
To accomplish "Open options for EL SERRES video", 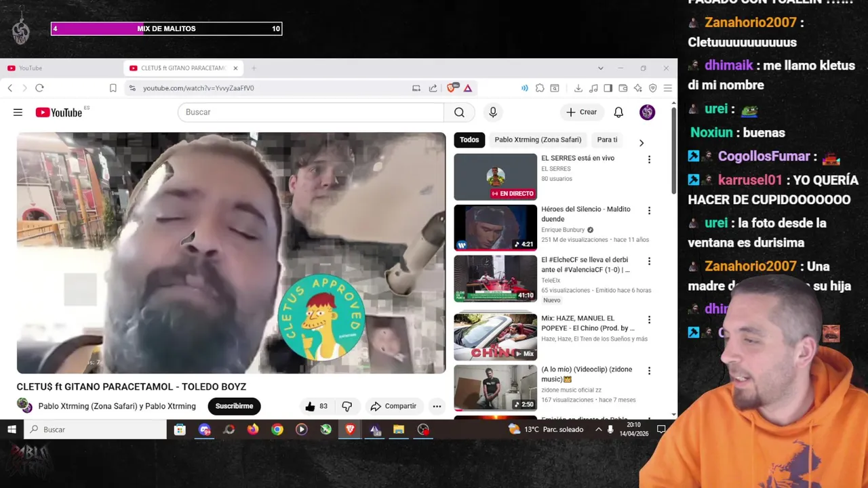I will point(649,159).
